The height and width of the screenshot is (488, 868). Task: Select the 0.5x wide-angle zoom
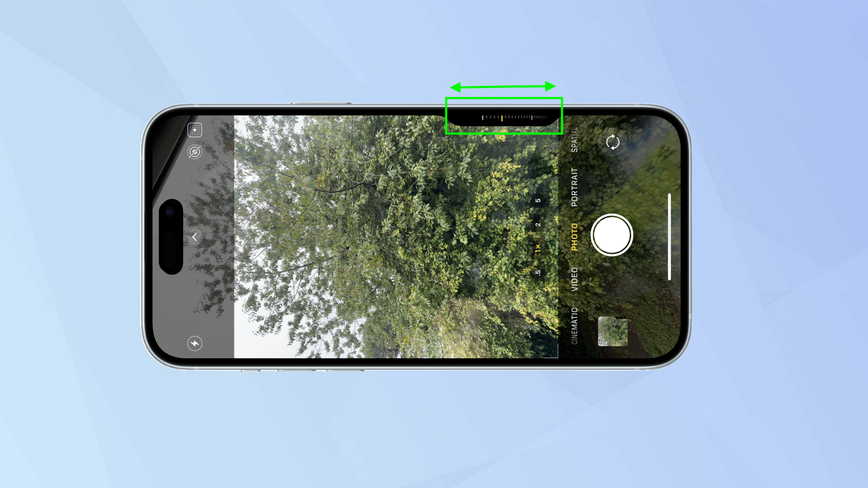point(536,273)
